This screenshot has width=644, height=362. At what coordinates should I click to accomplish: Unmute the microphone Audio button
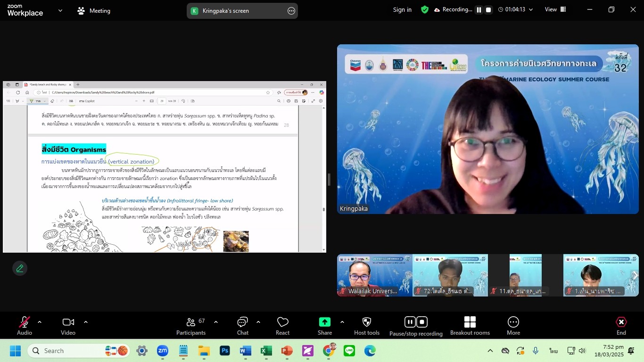click(x=24, y=322)
